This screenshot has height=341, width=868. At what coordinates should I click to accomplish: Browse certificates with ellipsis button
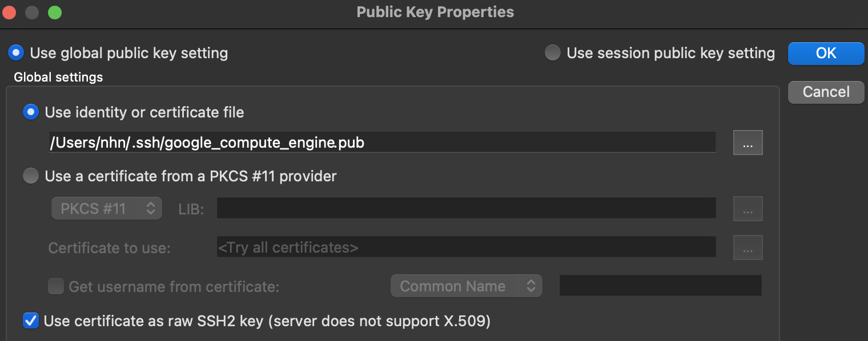pos(748,247)
